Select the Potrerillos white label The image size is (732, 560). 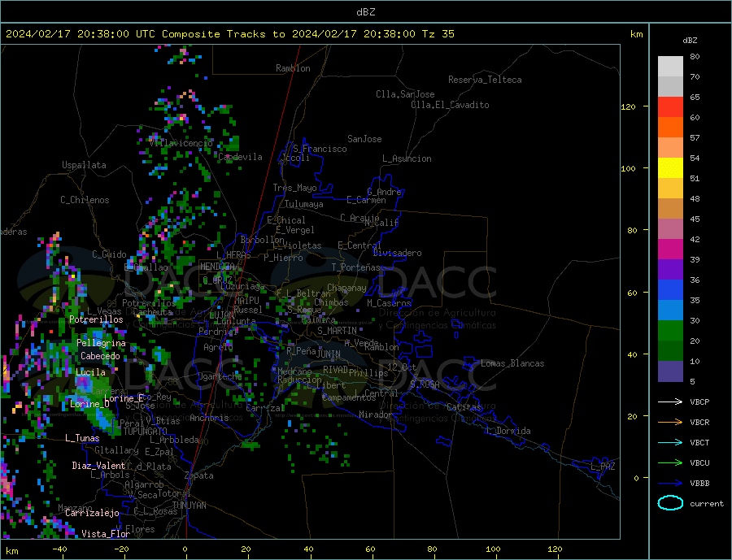coord(96,319)
